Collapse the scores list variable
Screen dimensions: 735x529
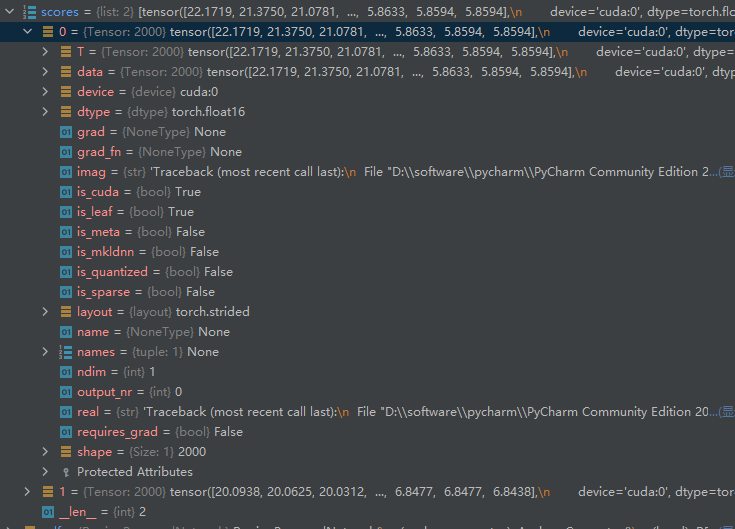(10, 12)
